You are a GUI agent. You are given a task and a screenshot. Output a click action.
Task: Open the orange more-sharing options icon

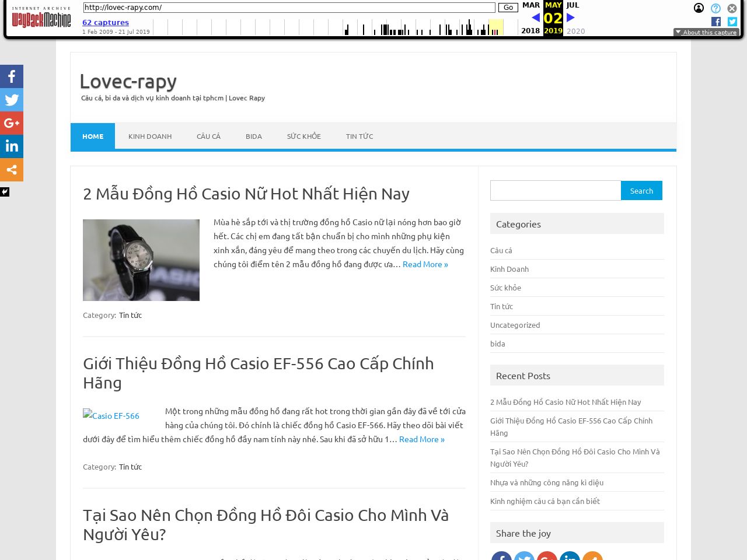tap(12, 170)
